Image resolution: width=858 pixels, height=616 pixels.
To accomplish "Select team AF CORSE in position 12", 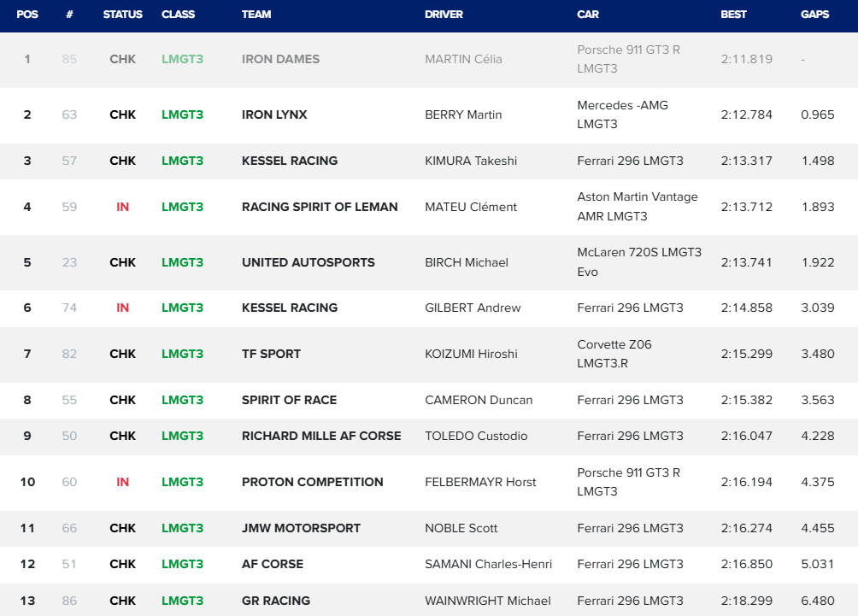I will [x=273, y=564].
